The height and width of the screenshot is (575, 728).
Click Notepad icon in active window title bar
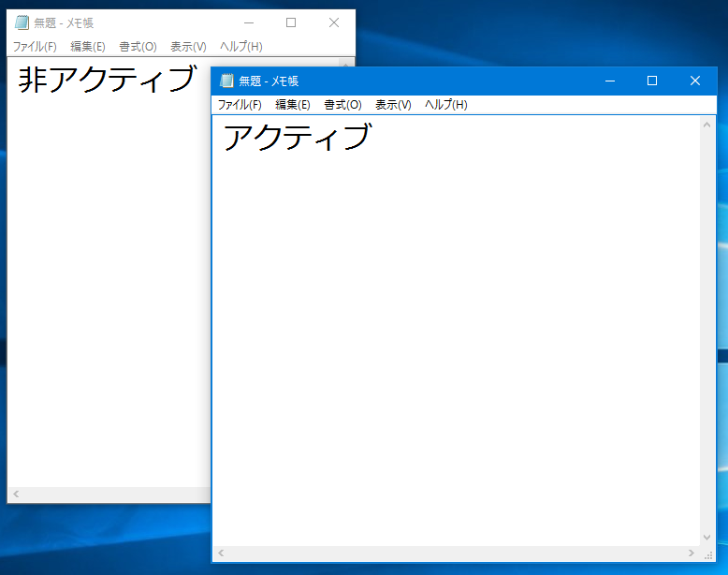click(x=226, y=81)
